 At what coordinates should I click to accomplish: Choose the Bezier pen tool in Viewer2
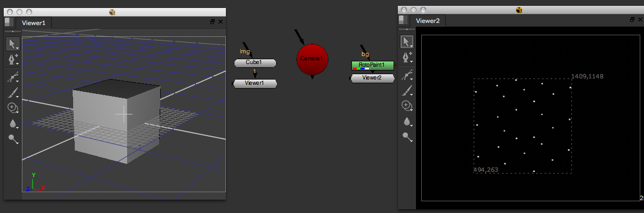tap(407, 57)
